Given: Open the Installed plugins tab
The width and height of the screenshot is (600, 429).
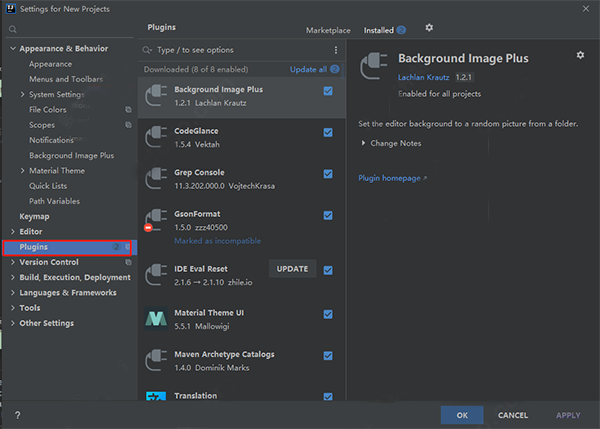Looking at the screenshot, I should click(378, 30).
